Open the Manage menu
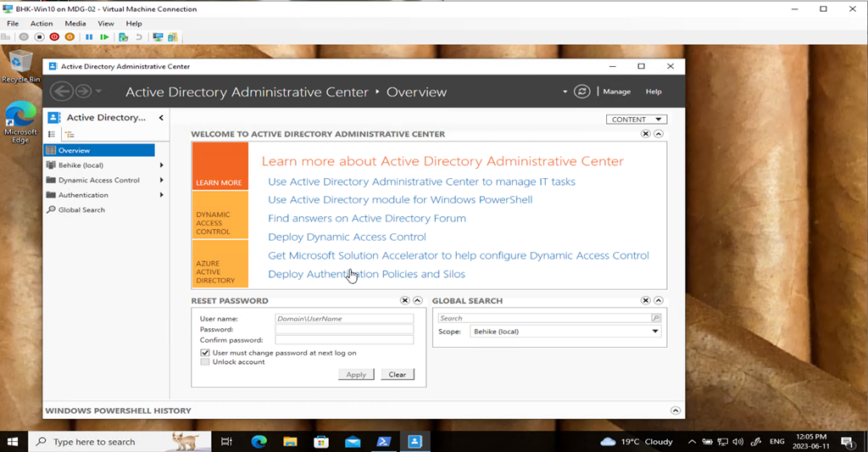868x452 pixels. [x=616, y=92]
